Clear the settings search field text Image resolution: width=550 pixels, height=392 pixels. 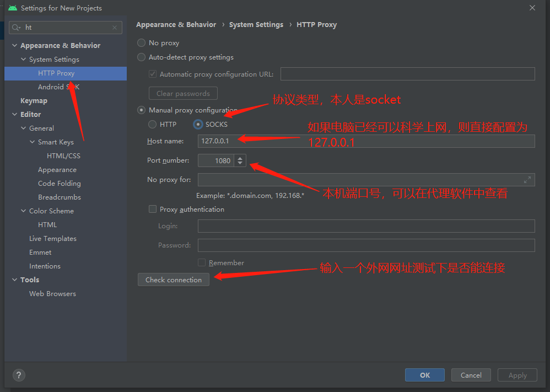(115, 28)
